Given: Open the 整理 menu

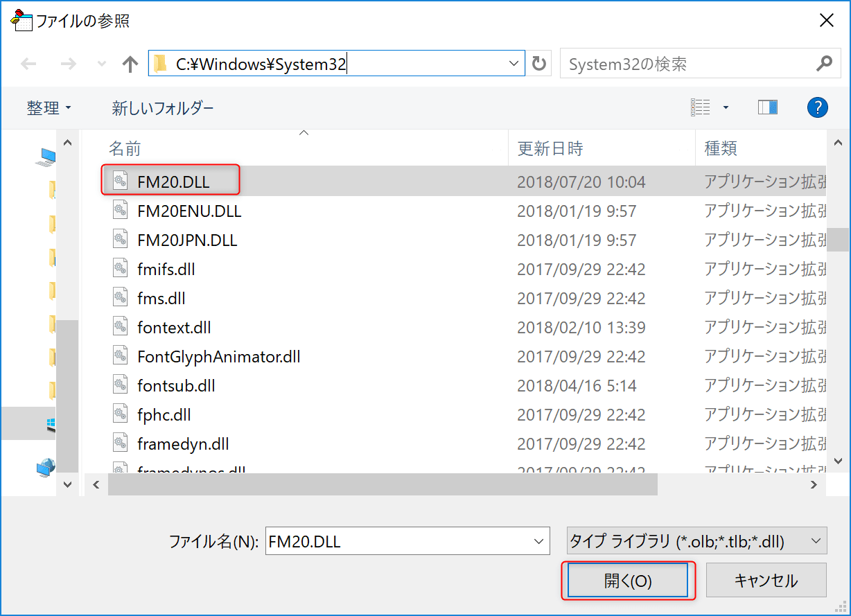Looking at the screenshot, I should click(49, 108).
